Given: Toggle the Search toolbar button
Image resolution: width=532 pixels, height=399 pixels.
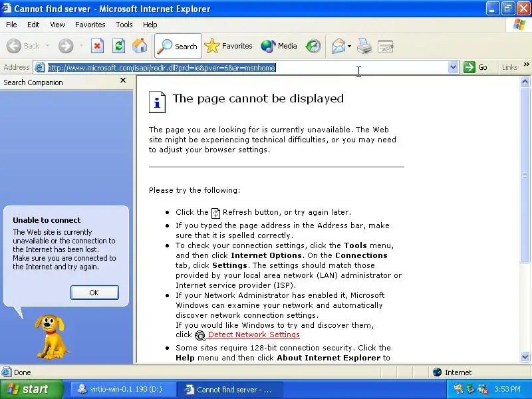Looking at the screenshot, I should click(x=178, y=46).
